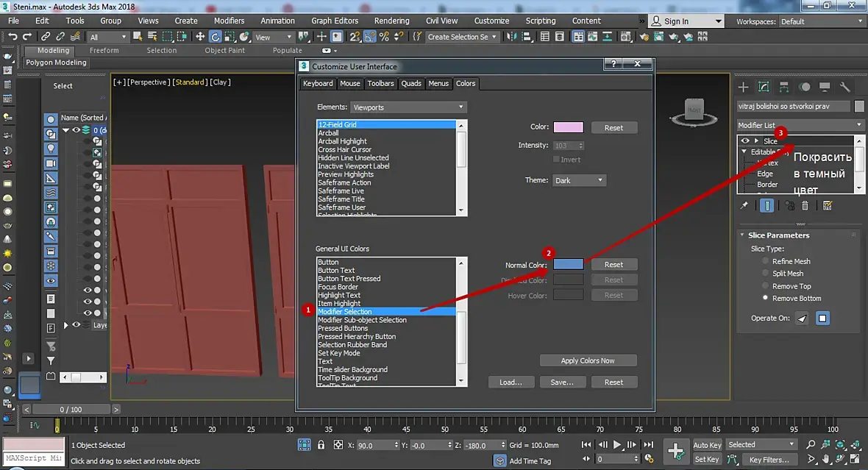Toggle the selection lock padlock icon
Screen dimensions: 868x470
click(321, 445)
